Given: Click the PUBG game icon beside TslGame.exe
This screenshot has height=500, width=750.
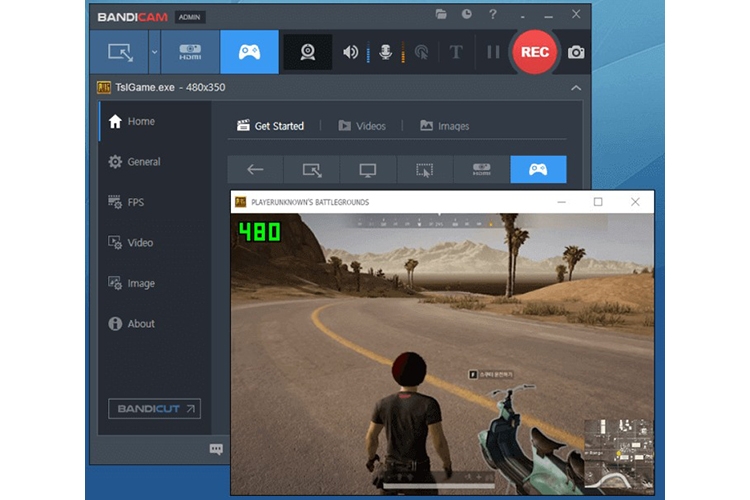Looking at the screenshot, I should [x=104, y=88].
